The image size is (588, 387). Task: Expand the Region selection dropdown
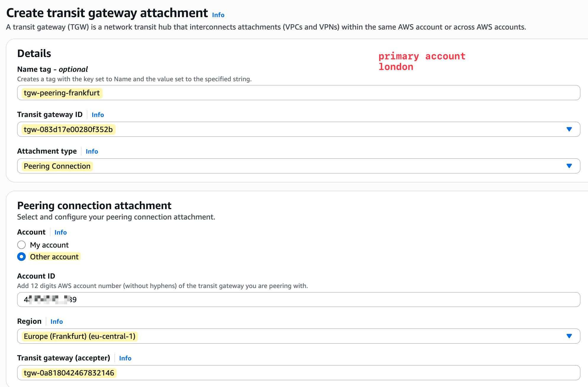569,336
